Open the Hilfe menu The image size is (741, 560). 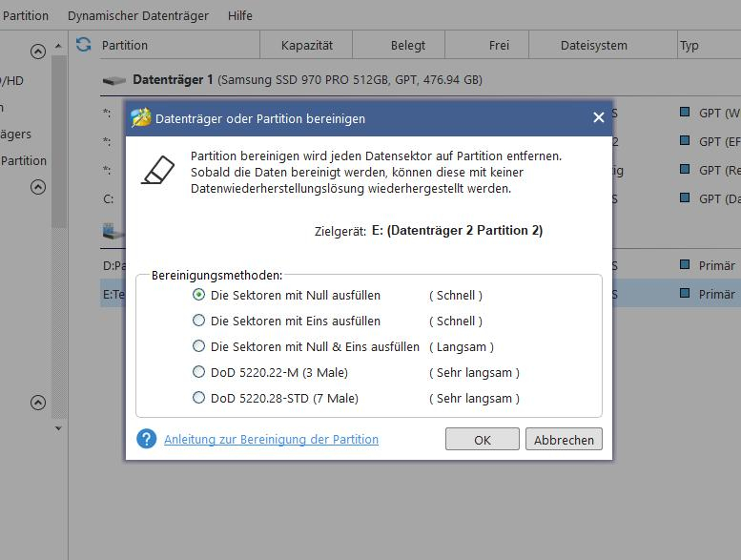point(240,16)
